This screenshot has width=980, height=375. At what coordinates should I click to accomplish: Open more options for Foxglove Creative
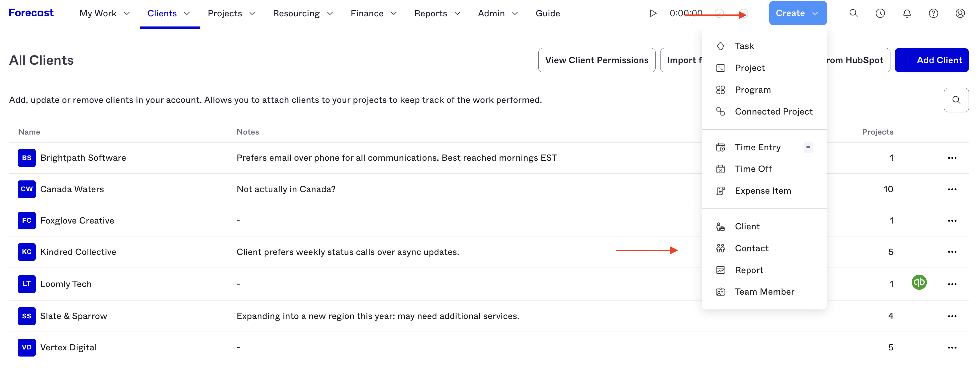click(x=952, y=220)
